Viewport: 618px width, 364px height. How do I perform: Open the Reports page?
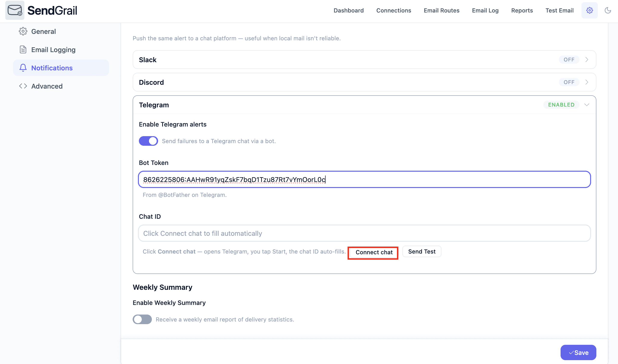coord(522,10)
